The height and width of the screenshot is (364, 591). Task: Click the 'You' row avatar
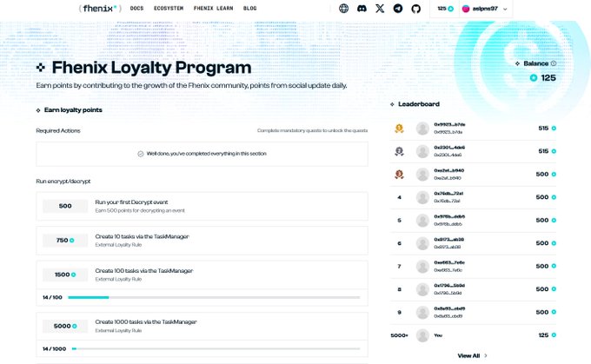(422, 335)
